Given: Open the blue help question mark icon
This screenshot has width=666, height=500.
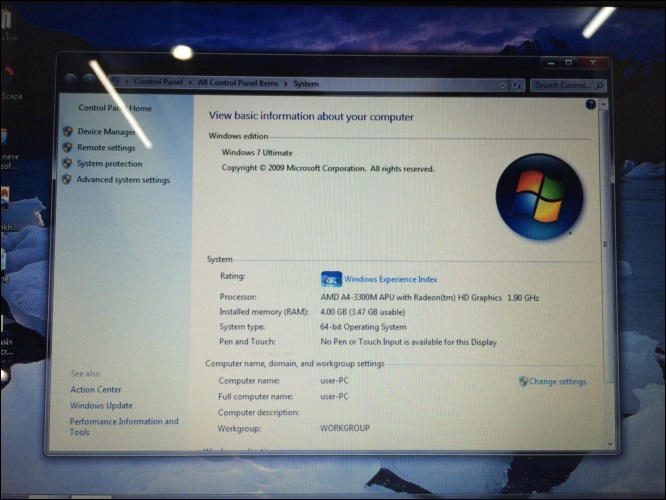Looking at the screenshot, I should click(x=590, y=105).
